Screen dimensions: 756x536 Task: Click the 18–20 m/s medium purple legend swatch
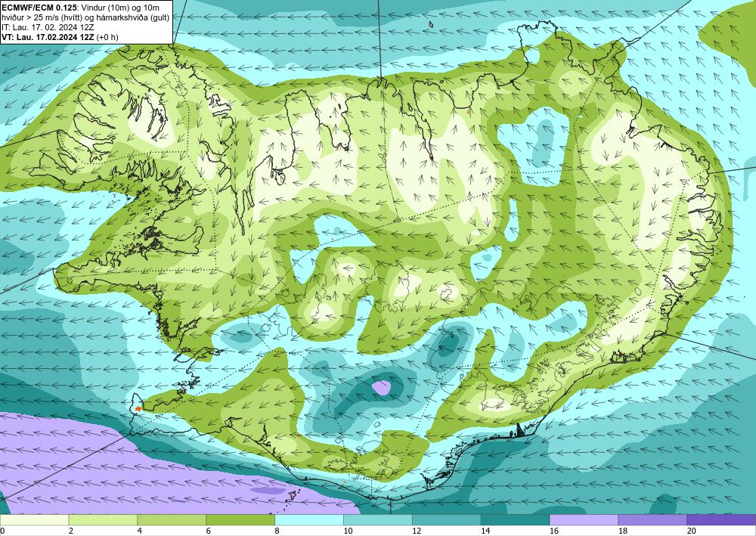coord(652,520)
